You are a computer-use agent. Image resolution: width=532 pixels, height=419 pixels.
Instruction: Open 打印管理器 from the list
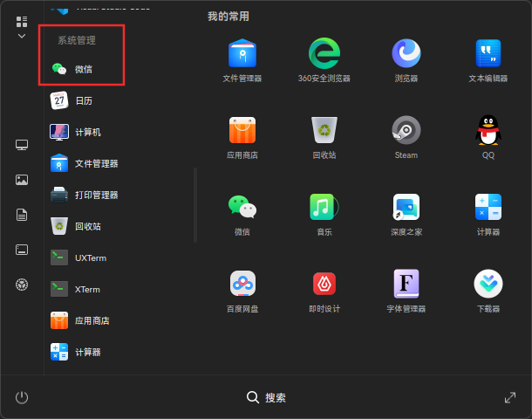(84, 195)
